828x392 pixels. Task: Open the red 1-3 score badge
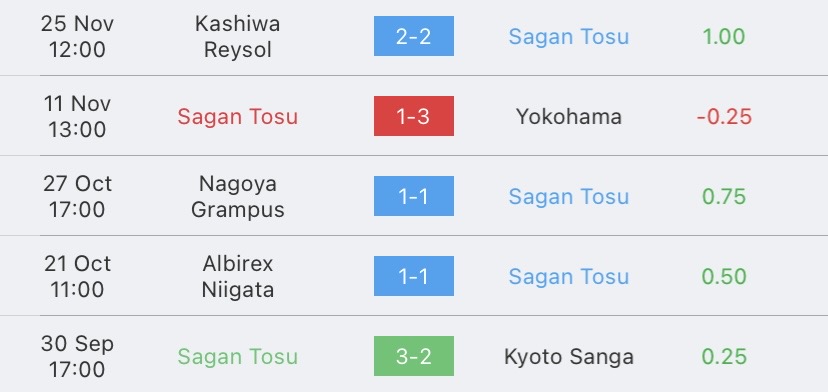coord(413,116)
